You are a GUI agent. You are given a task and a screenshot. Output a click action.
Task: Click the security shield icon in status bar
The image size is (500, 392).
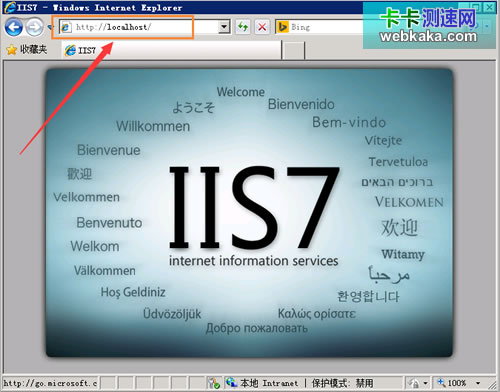(x=214, y=383)
